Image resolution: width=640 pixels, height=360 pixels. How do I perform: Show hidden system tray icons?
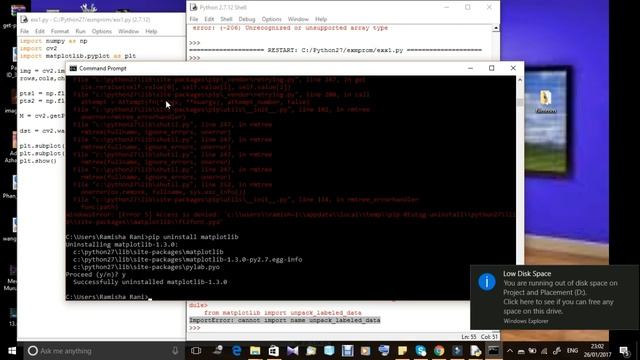pos(510,351)
